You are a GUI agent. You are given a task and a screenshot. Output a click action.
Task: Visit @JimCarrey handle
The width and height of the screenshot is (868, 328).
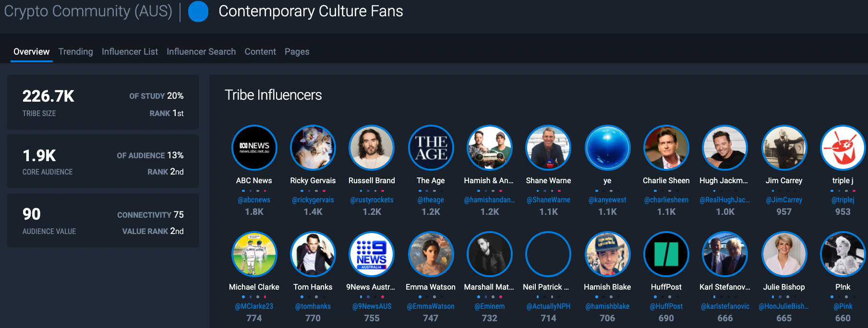tap(784, 200)
